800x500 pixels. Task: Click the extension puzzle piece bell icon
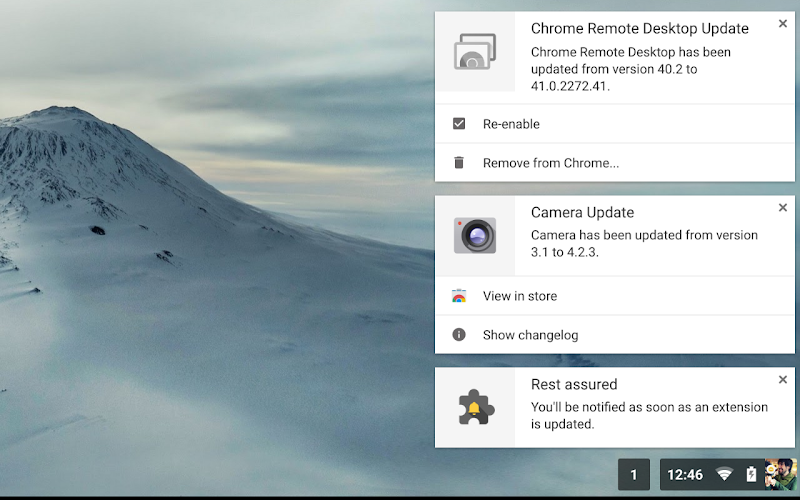(476, 407)
